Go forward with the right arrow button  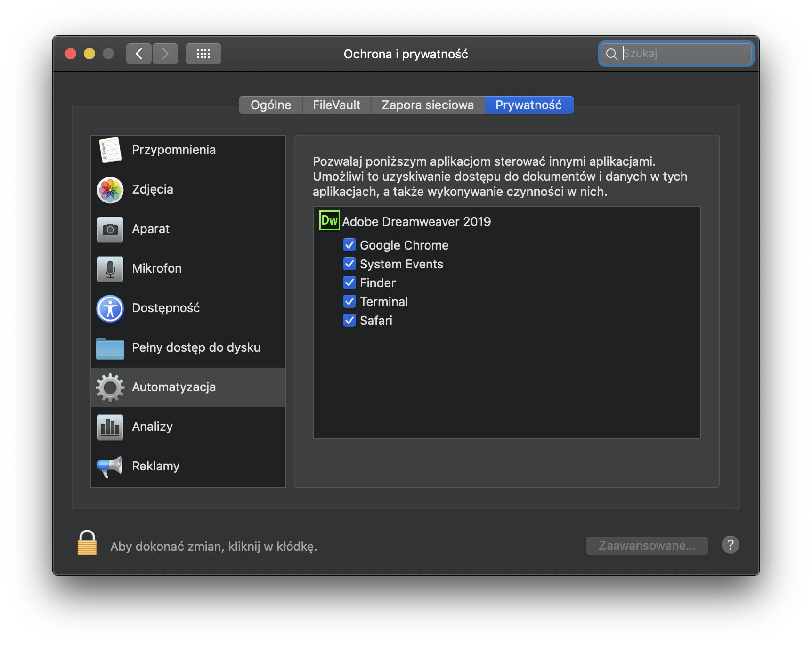(x=165, y=54)
